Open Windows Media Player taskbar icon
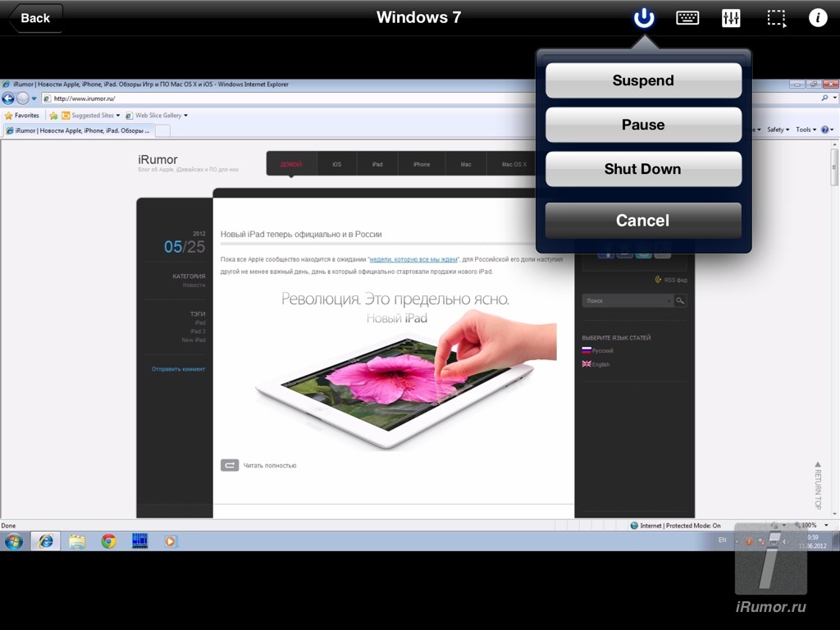Screen dimensions: 840x630 pyautogui.click(x=171, y=541)
